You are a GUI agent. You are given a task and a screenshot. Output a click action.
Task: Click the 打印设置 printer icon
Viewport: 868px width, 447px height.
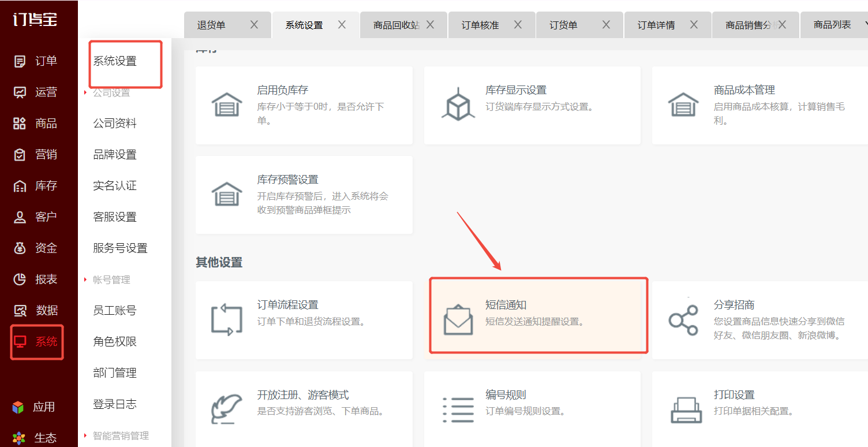pyautogui.click(x=686, y=409)
